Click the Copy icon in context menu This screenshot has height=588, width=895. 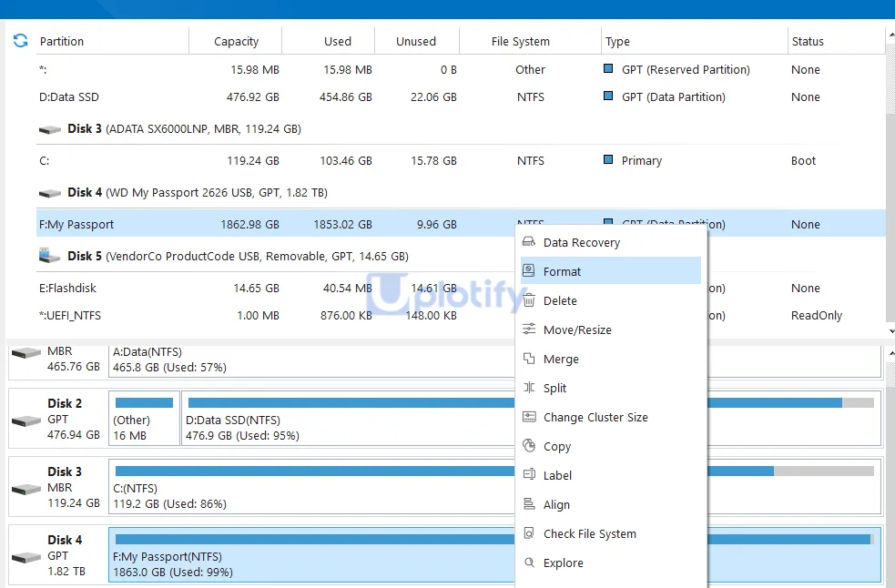529,445
